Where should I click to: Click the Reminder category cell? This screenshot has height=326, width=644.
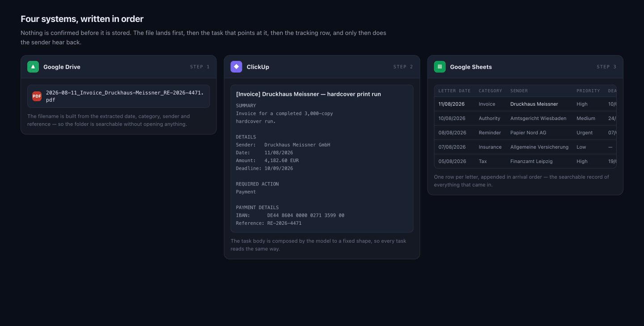tap(490, 133)
